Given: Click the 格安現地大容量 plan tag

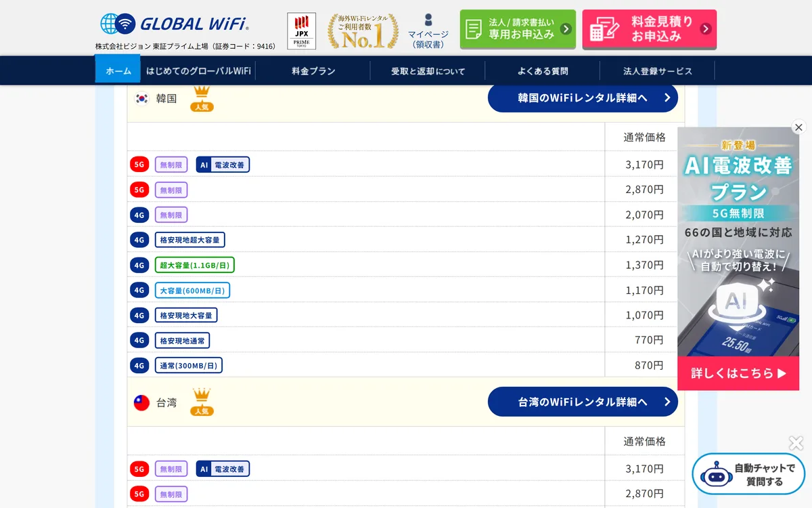Looking at the screenshot, I should [186, 315].
